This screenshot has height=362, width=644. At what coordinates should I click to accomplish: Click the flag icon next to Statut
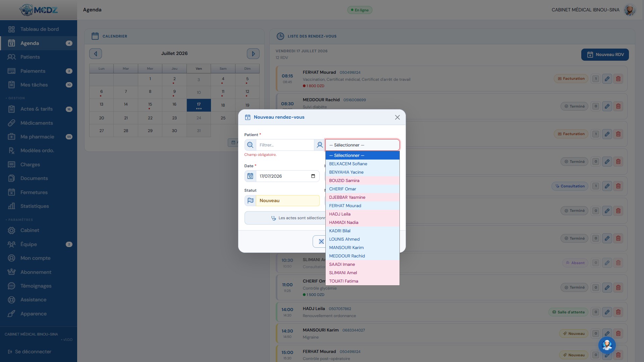pos(250,201)
